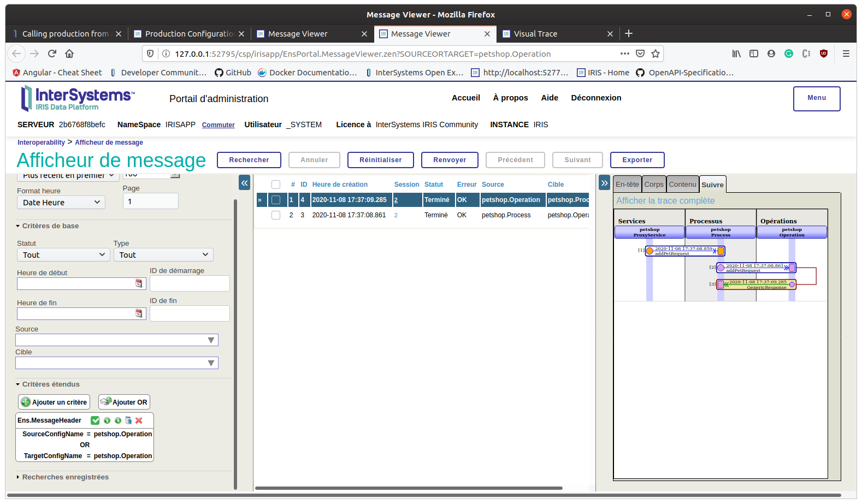Click the Exporter button
Image resolution: width=862 pixels, height=504 pixels.
click(637, 160)
